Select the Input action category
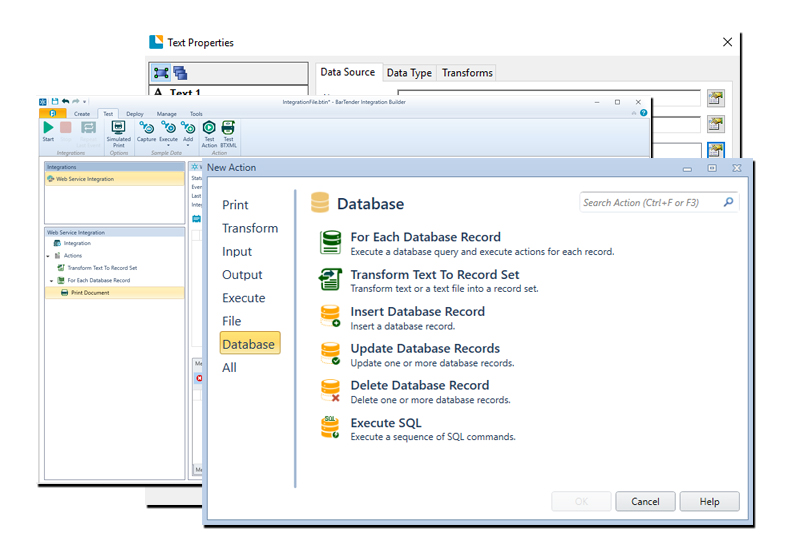Screen dimensions: 800x552 coord(237,252)
